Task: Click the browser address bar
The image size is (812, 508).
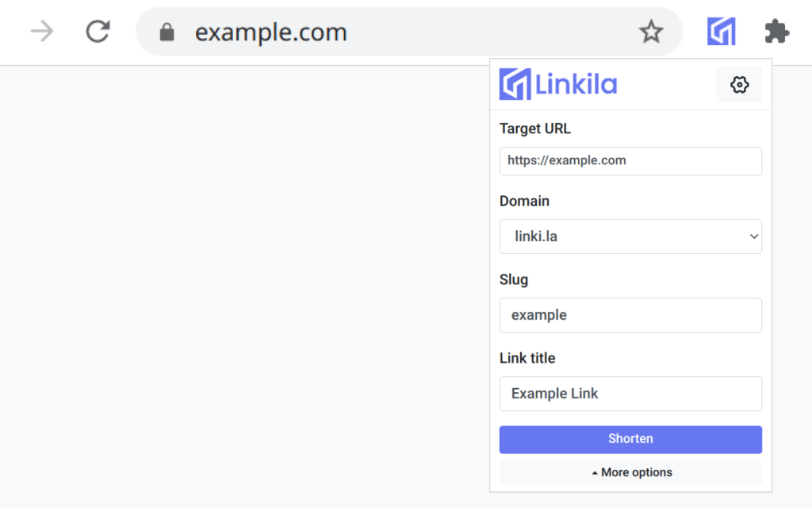Action: pos(396,32)
